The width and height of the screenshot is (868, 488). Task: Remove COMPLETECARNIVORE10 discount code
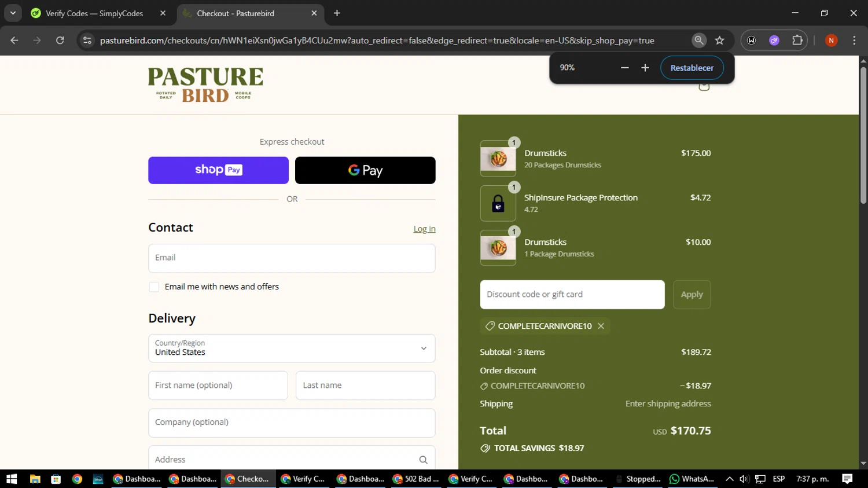601,326
